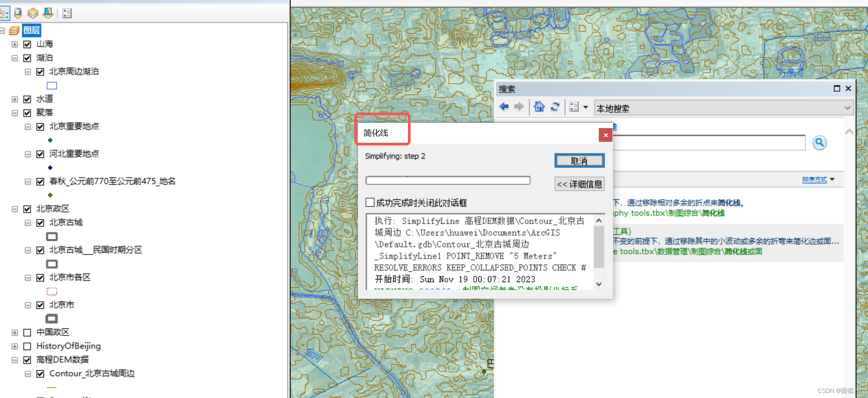The image size is (868, 398).
Task: Collapse the 北京市 layer legend
Action: [28, 305]
